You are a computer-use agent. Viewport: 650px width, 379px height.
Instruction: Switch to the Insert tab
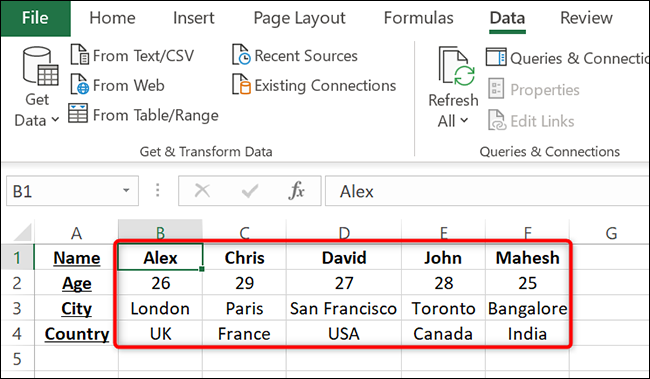[x=194, y=18]
